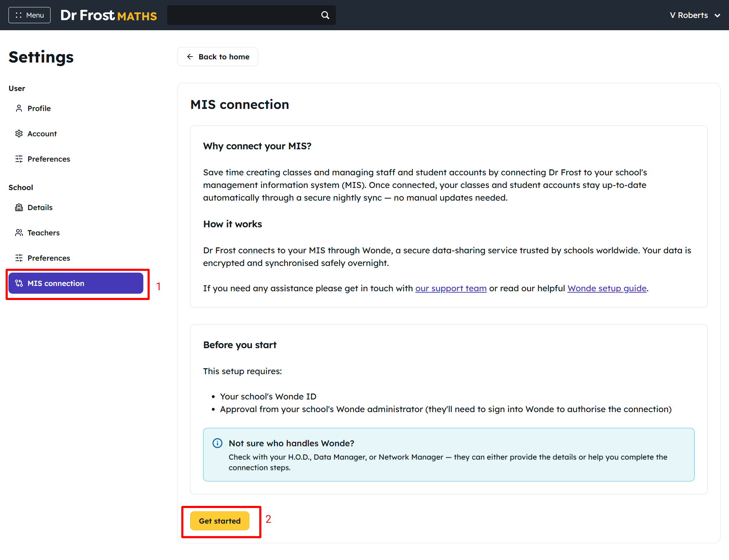
Task: Select Teachers in settings sidebar
Action: tap(44, 233)
